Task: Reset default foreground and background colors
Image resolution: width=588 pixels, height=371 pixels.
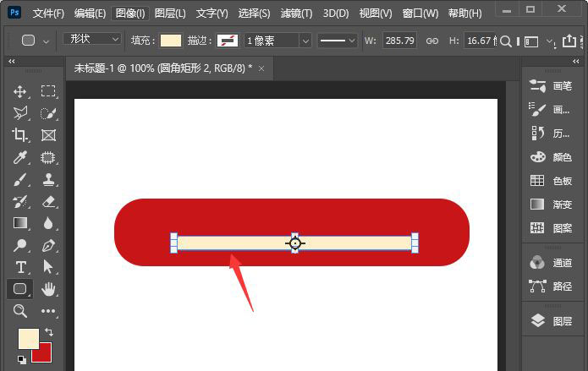Action: click(x=21, y=359)
